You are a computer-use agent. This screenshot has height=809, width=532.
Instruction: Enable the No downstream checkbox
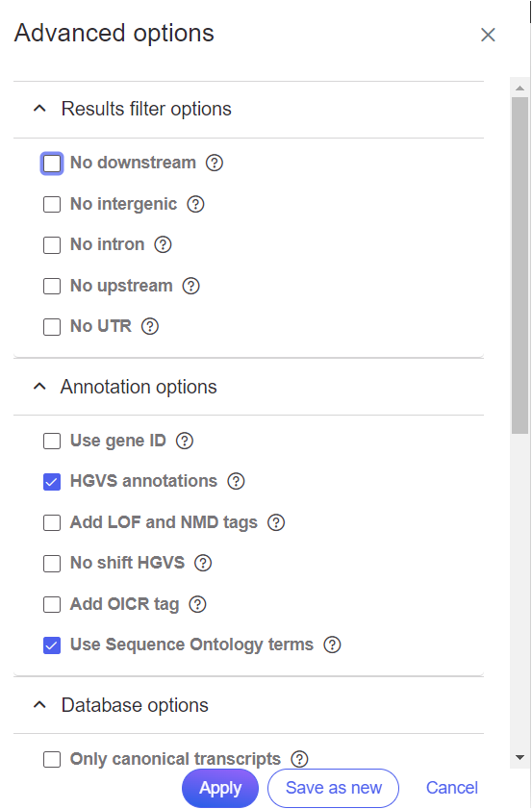(x=52, y=164)
